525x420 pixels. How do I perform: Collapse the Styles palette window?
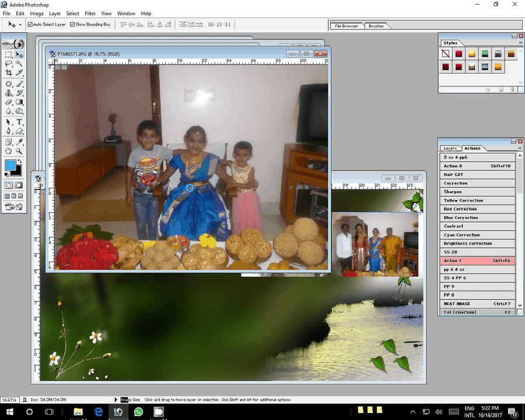point(514,36)
